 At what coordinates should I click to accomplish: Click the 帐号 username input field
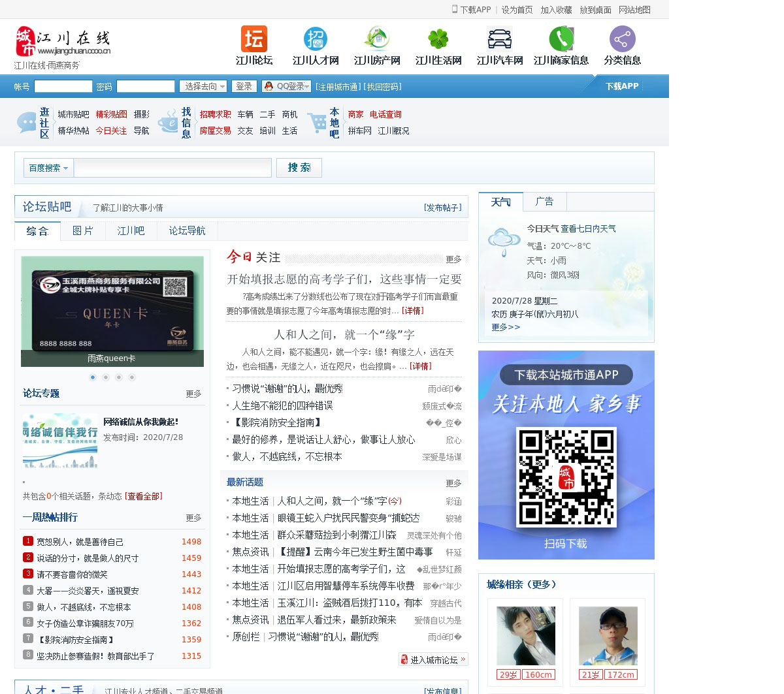pos(63,86)
